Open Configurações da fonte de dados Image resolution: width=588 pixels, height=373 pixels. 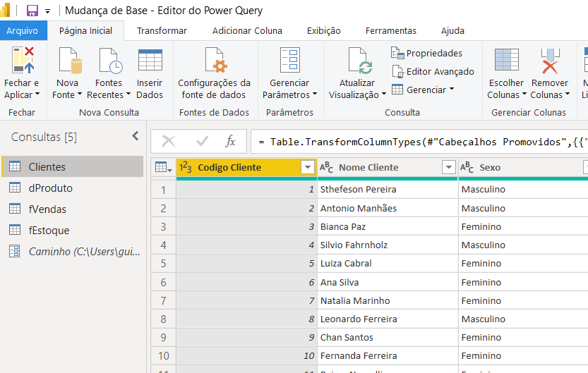click(x=214, y=73)
